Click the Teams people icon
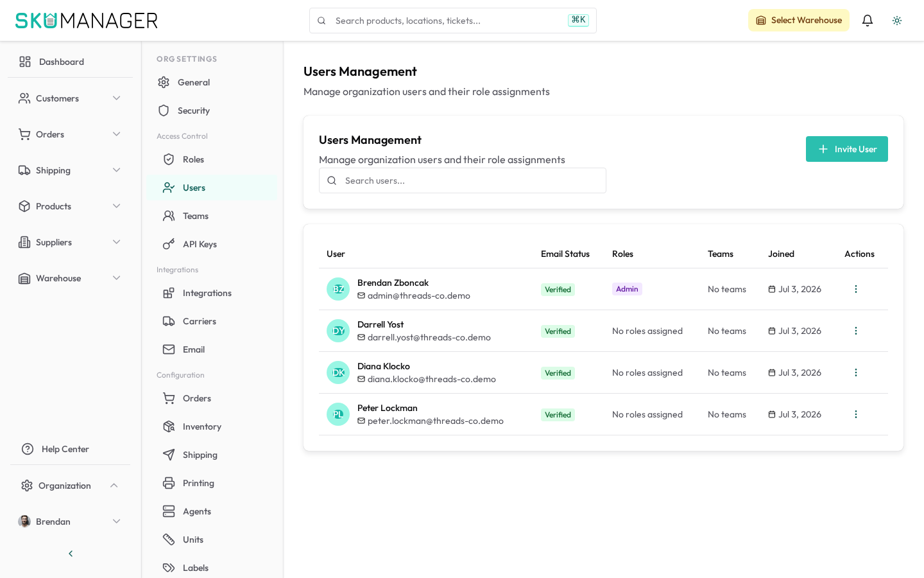 169,216
